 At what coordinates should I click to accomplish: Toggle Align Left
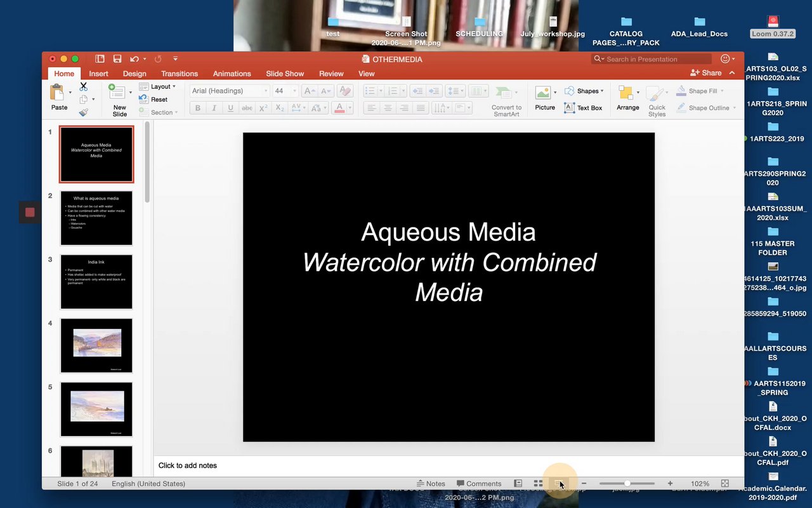pyautogui.click(x=372, y=108)
